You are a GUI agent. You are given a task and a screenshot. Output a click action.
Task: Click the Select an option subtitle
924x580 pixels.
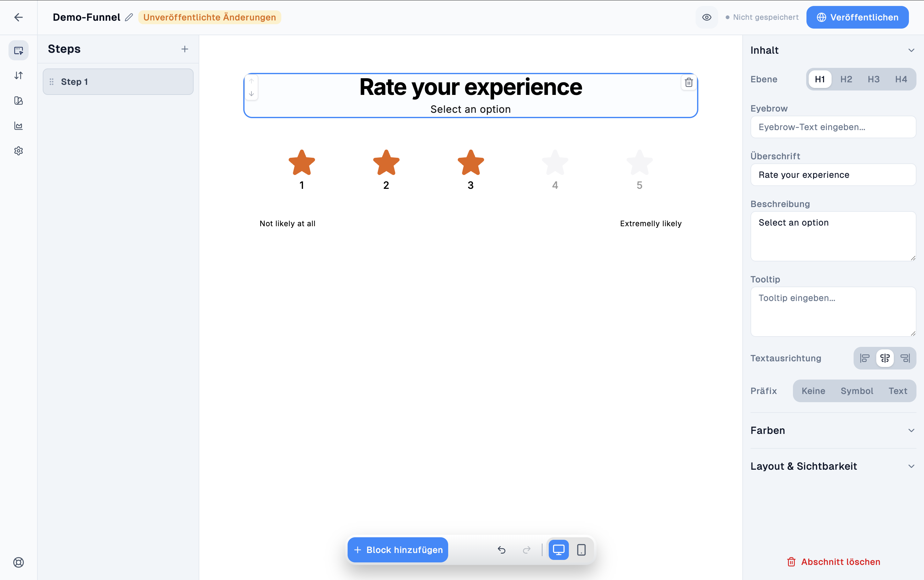pos(471,109)
